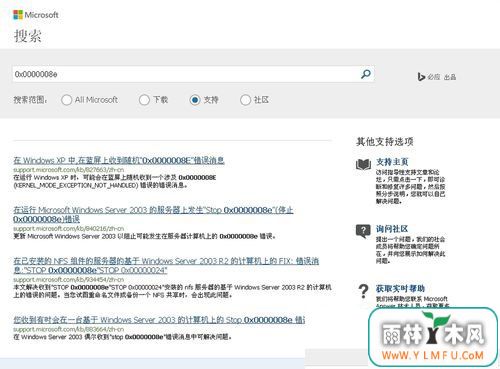Select the 社区 radio button
This screenshot has width=500, height=369.
click(245, 100)
